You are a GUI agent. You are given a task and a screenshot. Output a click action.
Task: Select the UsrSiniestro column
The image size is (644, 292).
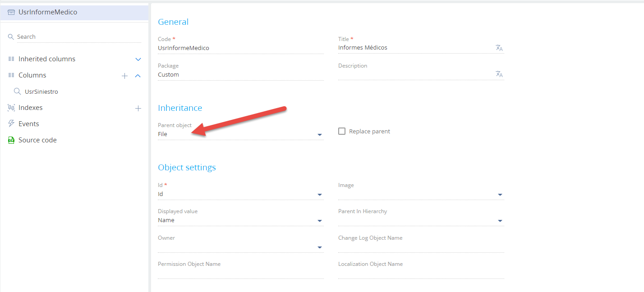[41, 91]
